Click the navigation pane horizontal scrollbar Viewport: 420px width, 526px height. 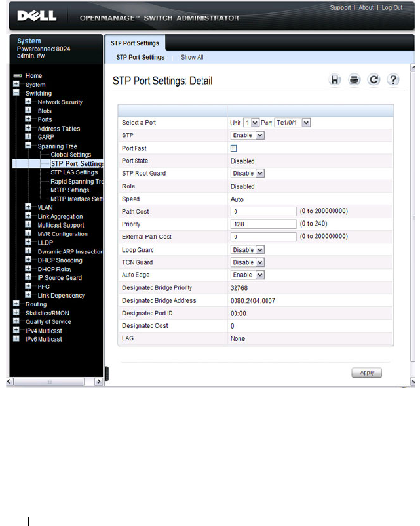(49, 382)
